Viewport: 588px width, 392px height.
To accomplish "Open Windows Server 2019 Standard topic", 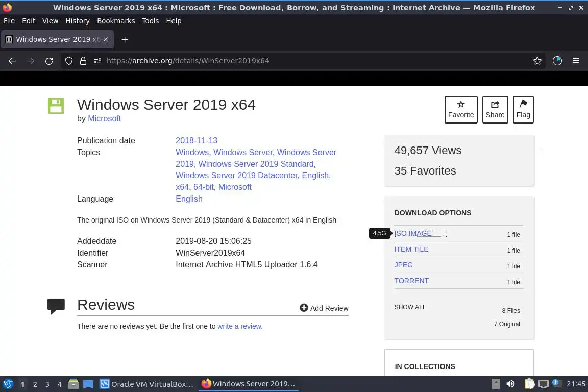I will (256, 164).
